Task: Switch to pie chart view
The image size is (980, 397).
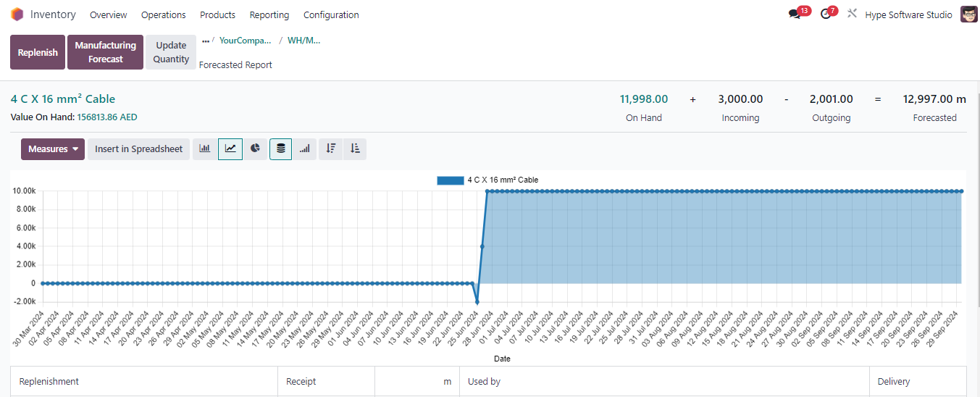Action: point(255,149)
